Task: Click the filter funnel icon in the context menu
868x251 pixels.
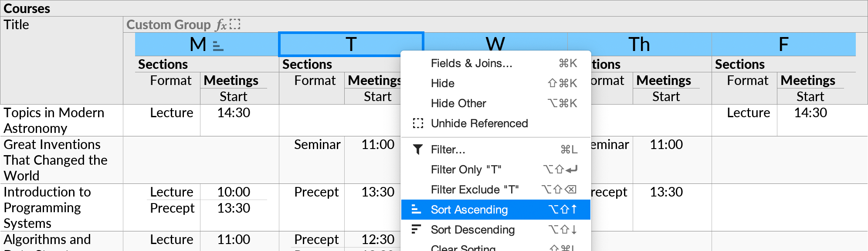Action: [418, 149]
